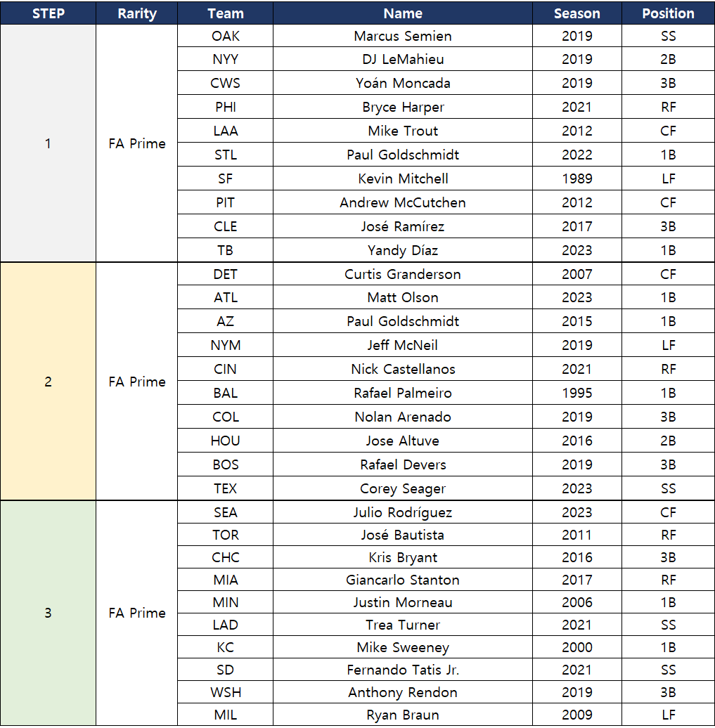
Task: Select the DET team cell
Action: [x=226, y=274]
